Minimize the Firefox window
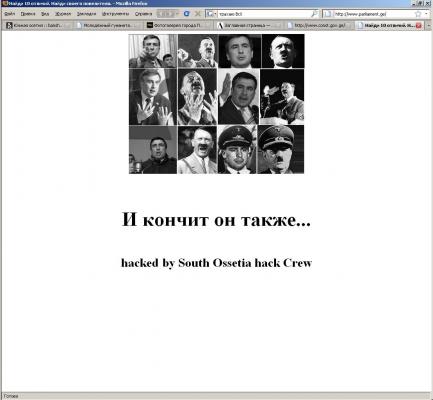This screenshot has width=433, height=400. tap(414, 3)
